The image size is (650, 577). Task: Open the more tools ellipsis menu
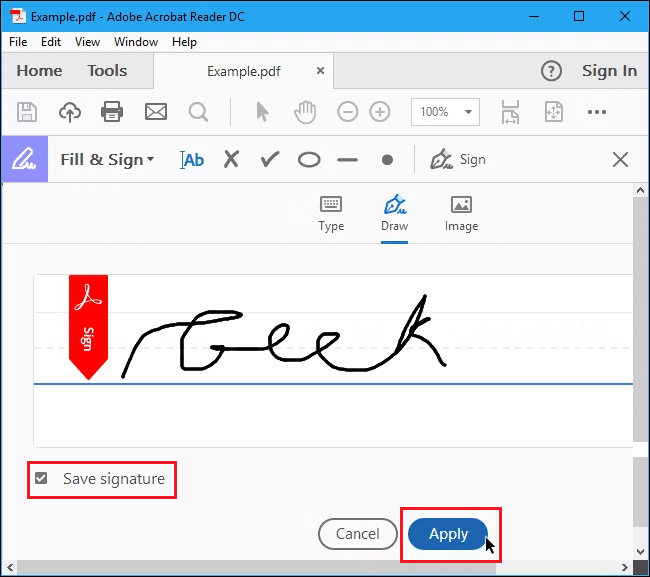pyautogui.click(x=597, y=112)
